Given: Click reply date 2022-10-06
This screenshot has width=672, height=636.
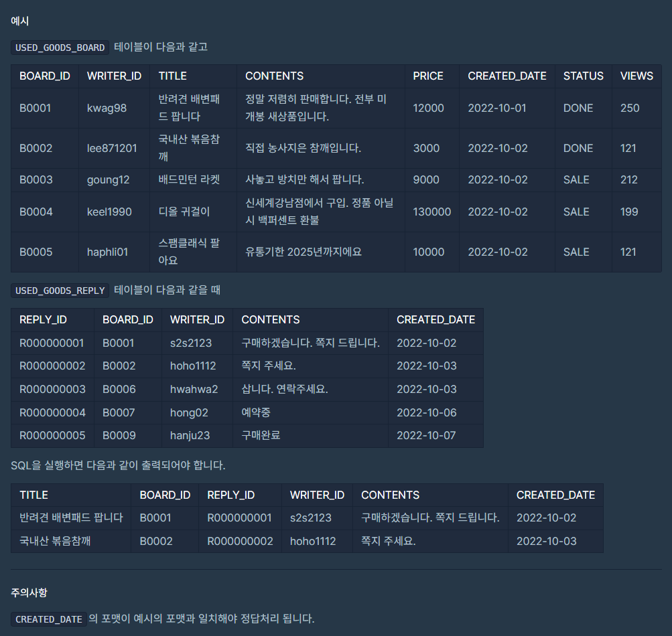Looking at the screenshot, I should 426,412.
